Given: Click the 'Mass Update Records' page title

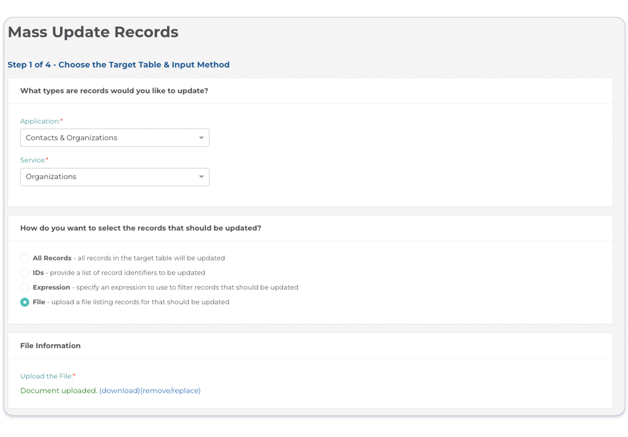Looking at the screenshot, I should (x=93, y=32).
